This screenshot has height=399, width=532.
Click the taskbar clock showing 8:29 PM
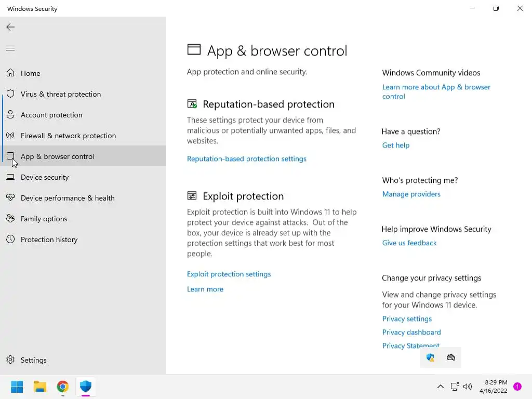[x=494, y=387]
